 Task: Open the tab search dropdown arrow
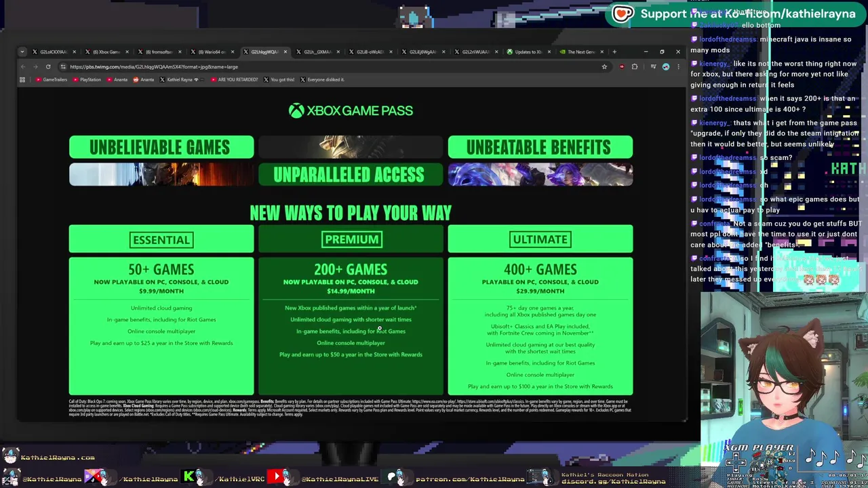[22, 52]
